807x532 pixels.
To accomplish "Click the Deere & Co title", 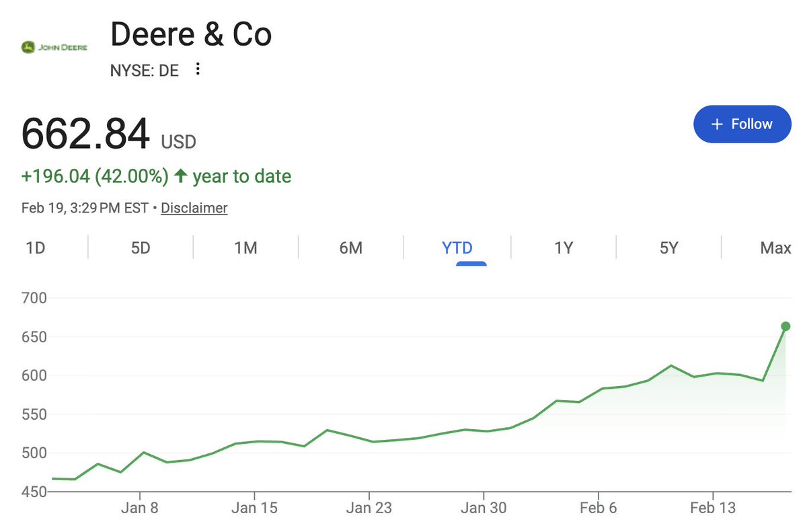I will click(191, 34).
